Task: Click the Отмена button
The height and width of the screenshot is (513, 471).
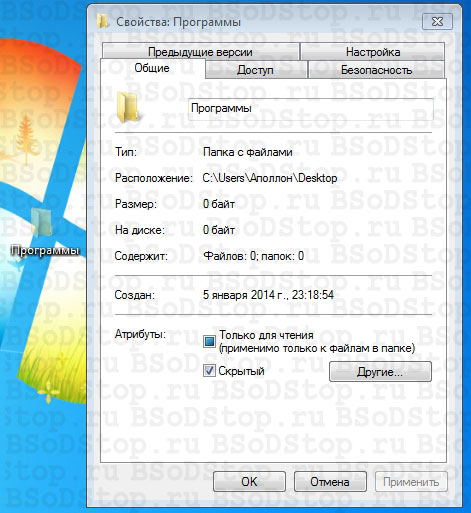Action: coord(330,482)
